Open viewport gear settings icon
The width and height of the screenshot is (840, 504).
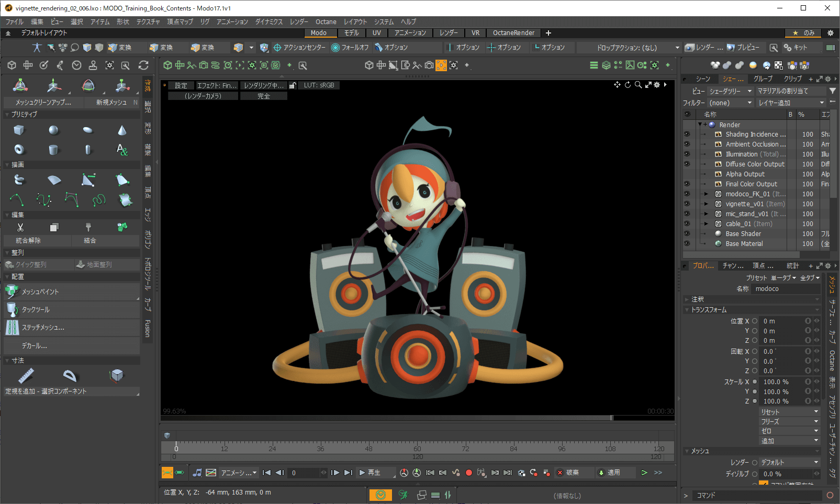point(657,85)
